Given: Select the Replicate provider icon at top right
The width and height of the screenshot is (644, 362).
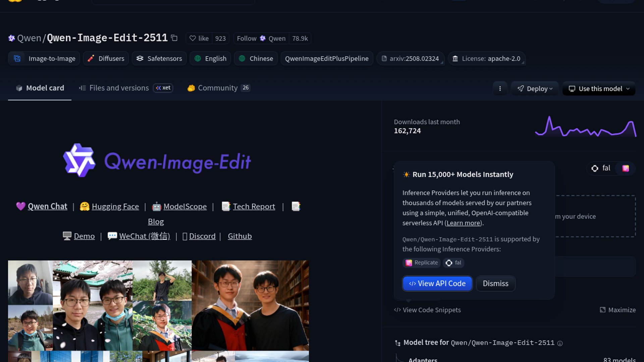Looking at the screenshot, I should click(626, 168).
